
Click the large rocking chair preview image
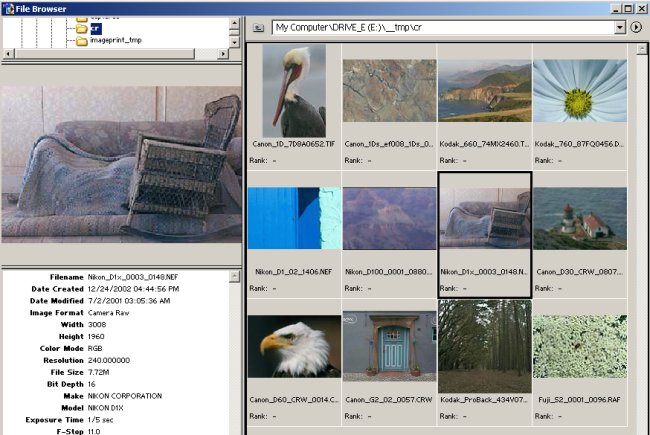coord(121,164)
